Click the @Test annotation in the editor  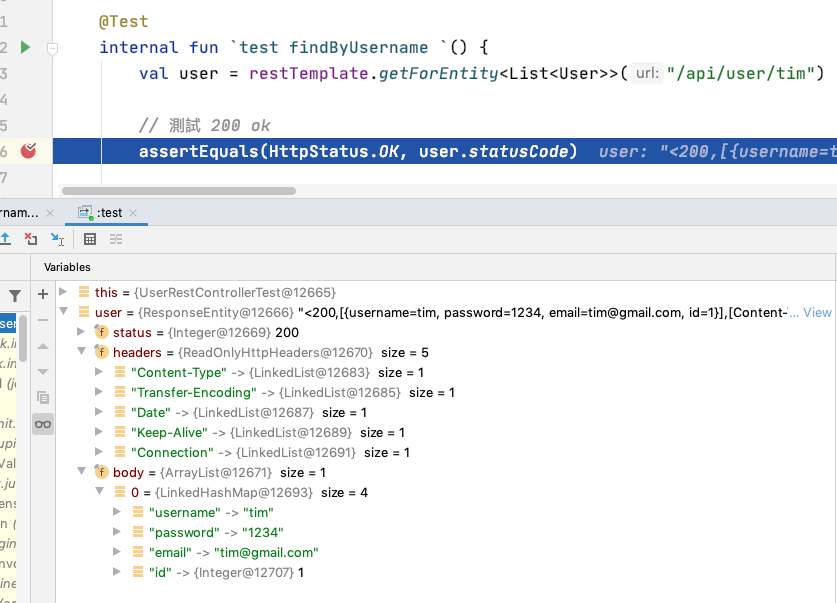point(124,21)
